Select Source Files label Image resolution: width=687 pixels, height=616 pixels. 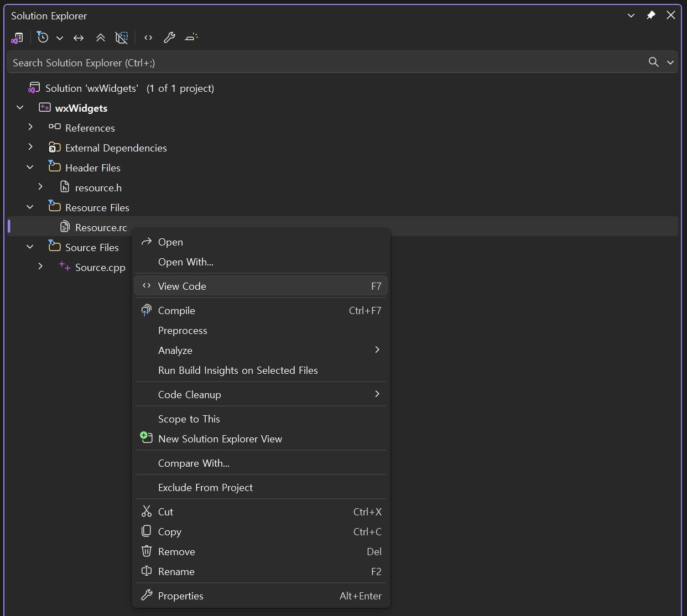(x=92, y=248)
